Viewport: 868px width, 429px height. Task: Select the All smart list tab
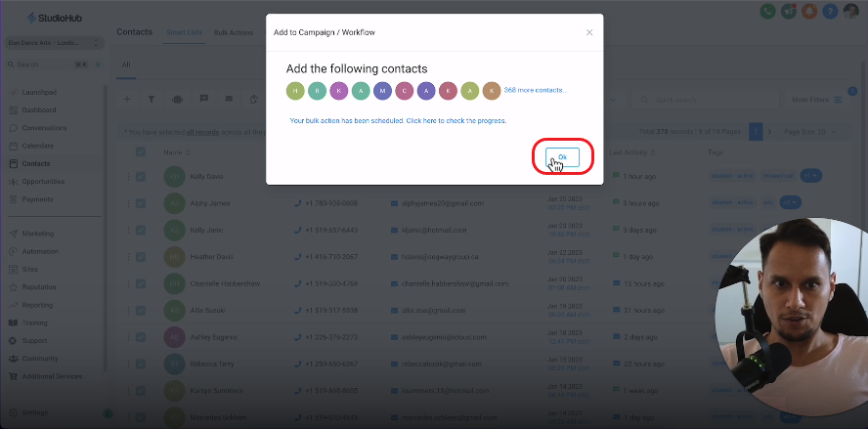coord(126,64)
